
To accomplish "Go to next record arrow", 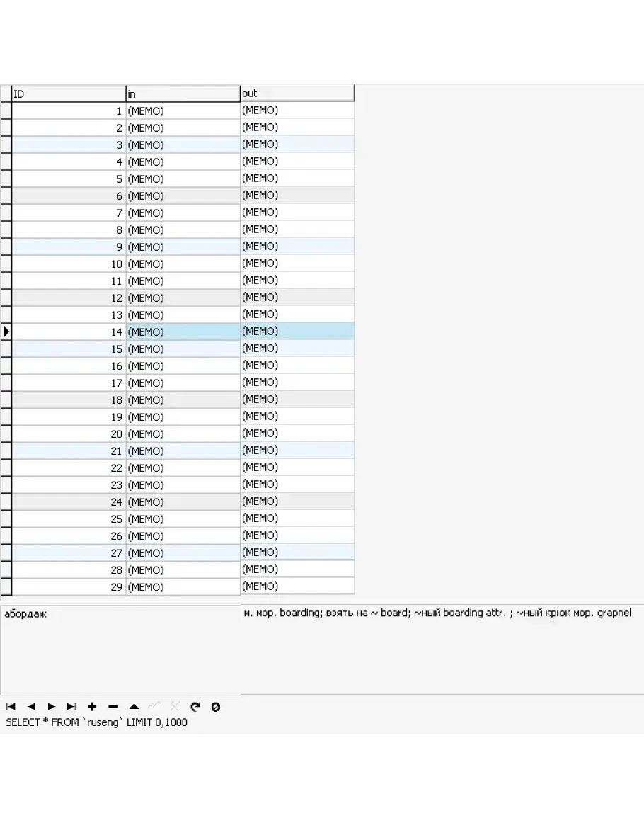I will [52, 707].
